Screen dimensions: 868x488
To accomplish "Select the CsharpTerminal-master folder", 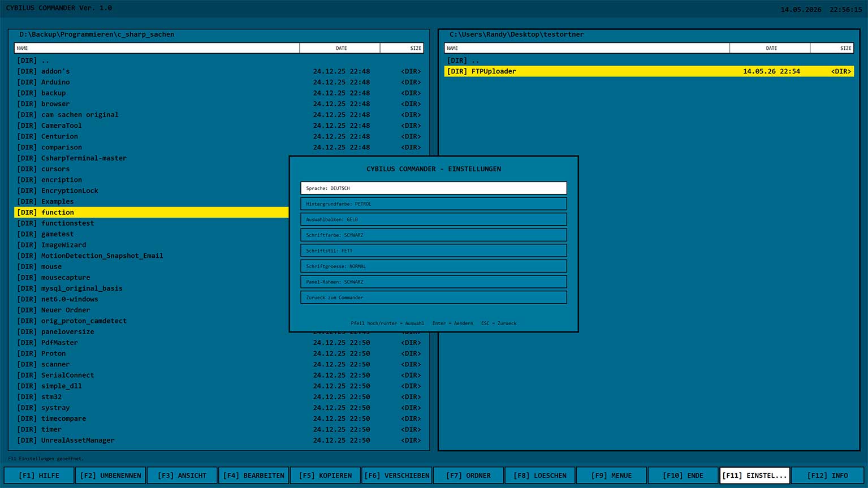I will (x=152, y=158).
